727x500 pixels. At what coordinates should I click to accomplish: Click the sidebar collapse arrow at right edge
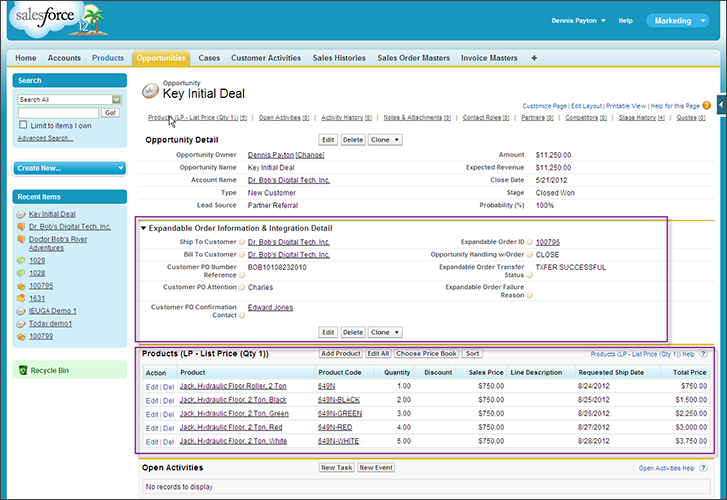coord(721,105)
